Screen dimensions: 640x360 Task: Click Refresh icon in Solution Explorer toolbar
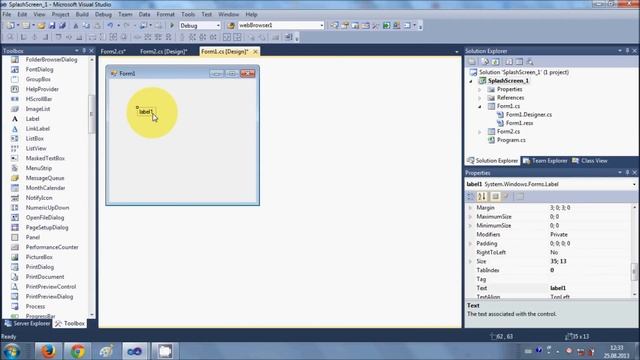[496, 62]
